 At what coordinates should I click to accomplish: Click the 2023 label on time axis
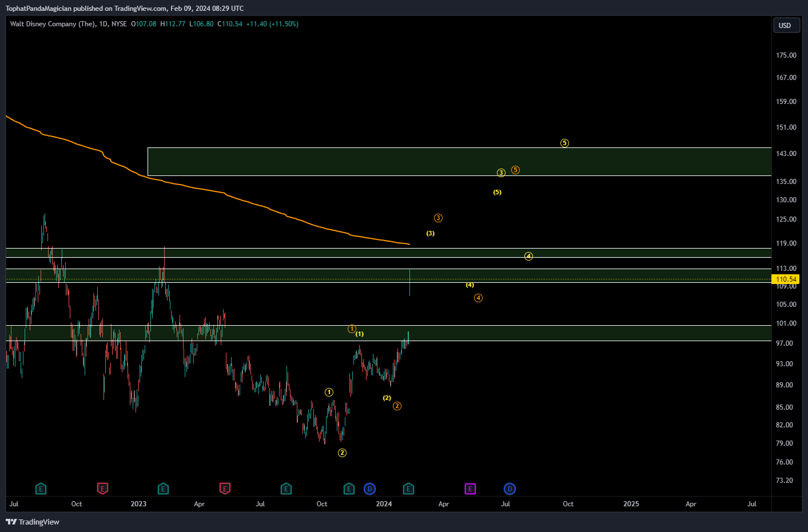coord(138,504)
